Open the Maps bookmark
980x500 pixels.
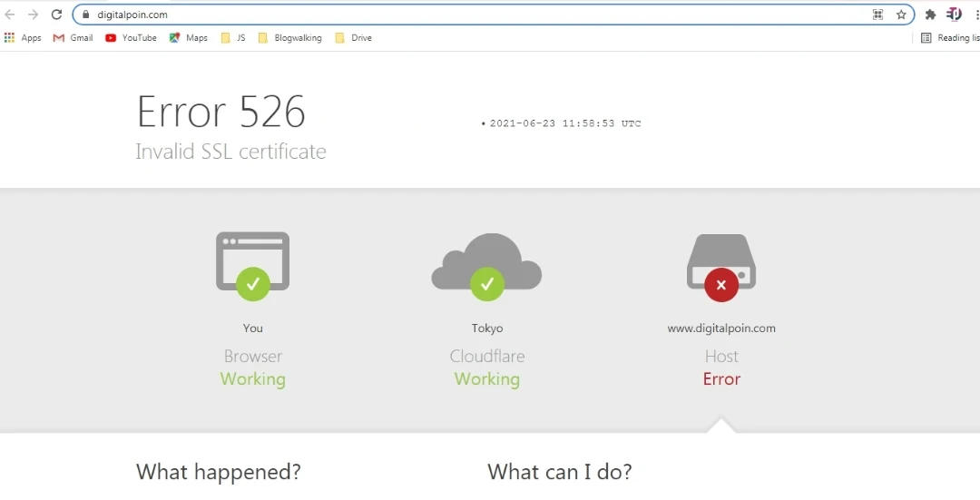click(188, 37)
